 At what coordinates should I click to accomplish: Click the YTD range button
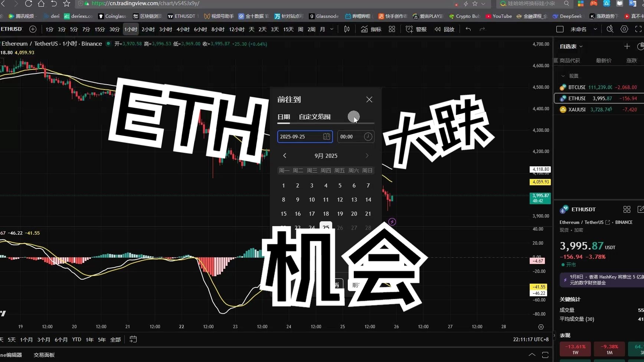coord(76,339)
